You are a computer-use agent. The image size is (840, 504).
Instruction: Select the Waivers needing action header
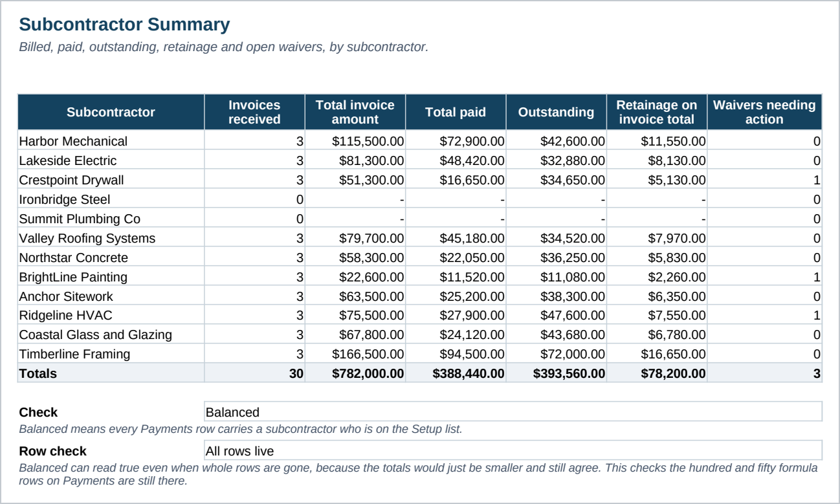pyautogui.click(x=764, y=112)
